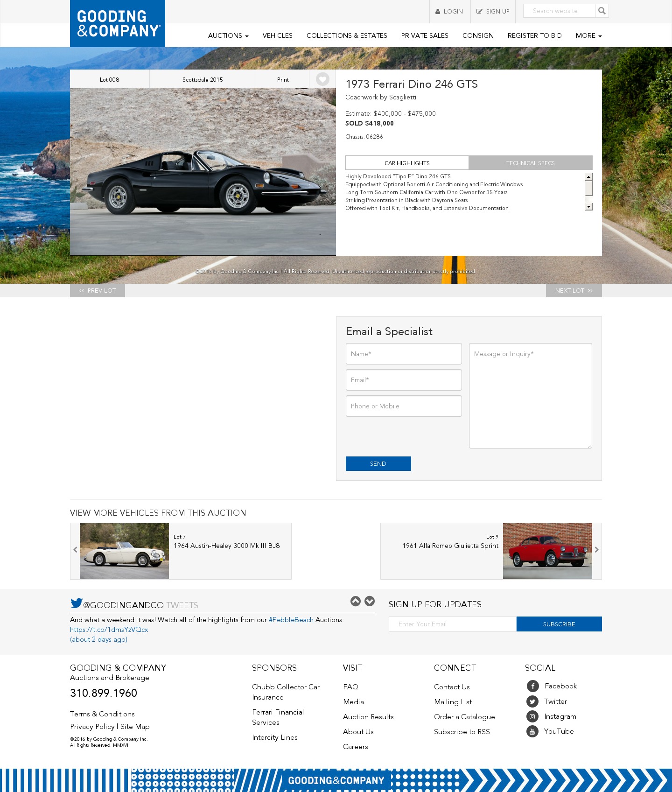
Task: Go to previous lot
Action: point(98,290)
